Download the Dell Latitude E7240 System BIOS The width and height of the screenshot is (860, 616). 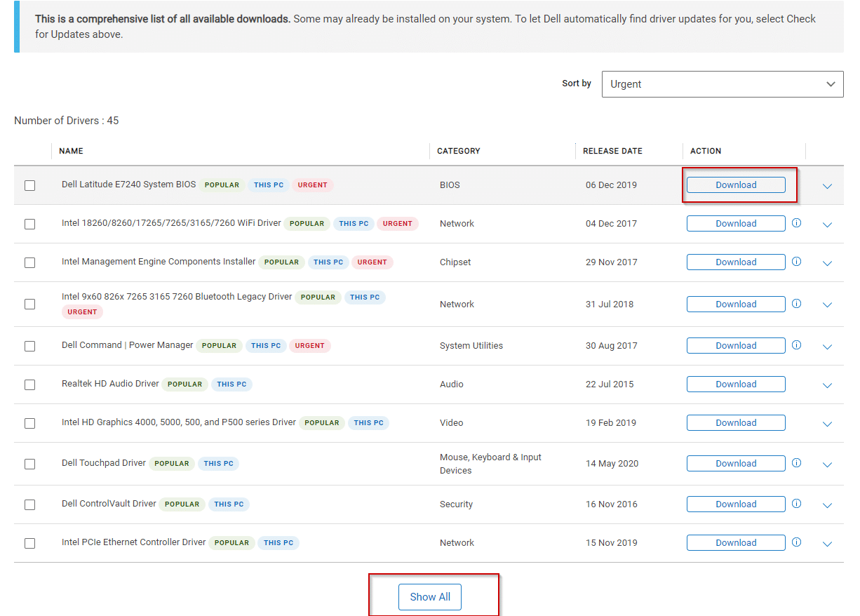(x=736, y=185)
